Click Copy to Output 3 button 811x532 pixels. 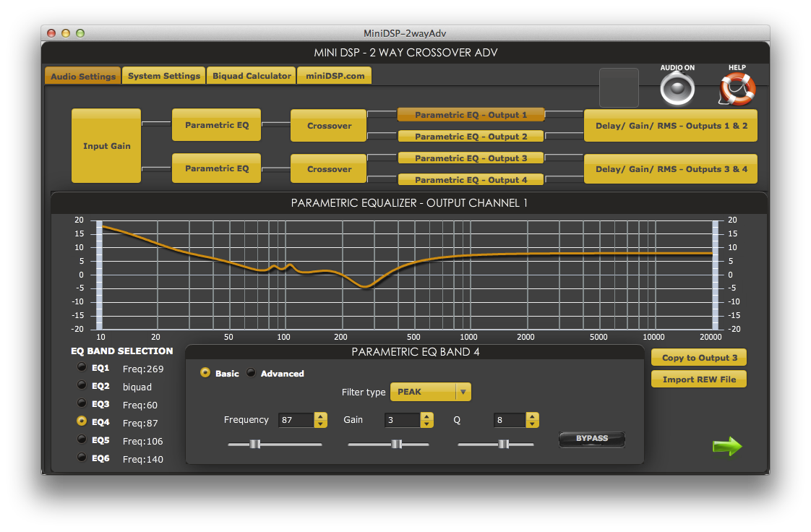(699, 357)
